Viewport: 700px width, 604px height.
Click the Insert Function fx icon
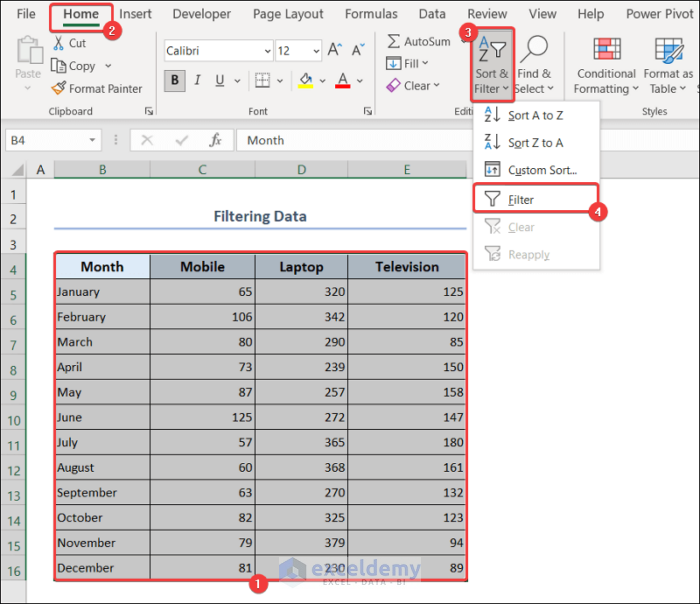214,141
